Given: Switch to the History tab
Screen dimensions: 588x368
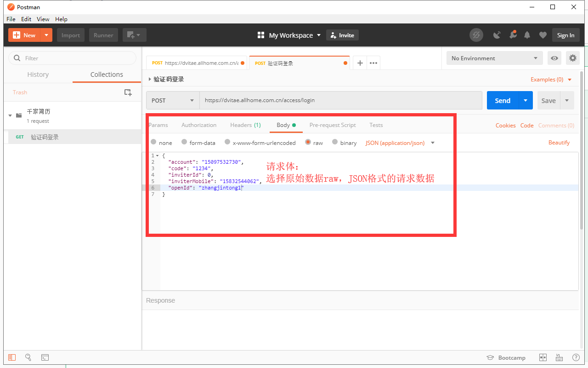Looking at the screenshot, I should click(38, 75).
